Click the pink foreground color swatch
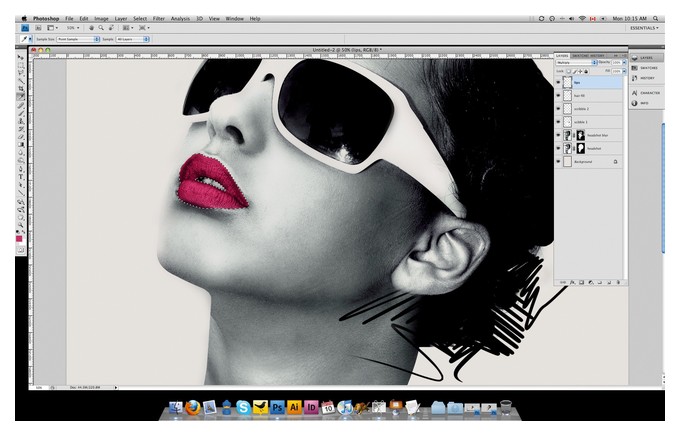This screenshot has height=436, width=680. 19,239
